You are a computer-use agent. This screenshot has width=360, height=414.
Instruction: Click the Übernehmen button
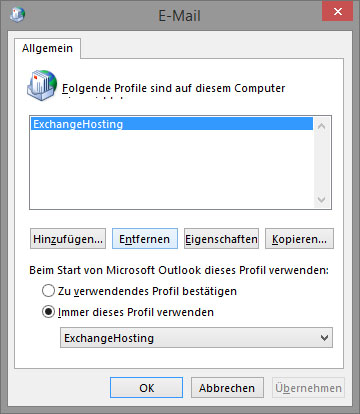[308, 388]
